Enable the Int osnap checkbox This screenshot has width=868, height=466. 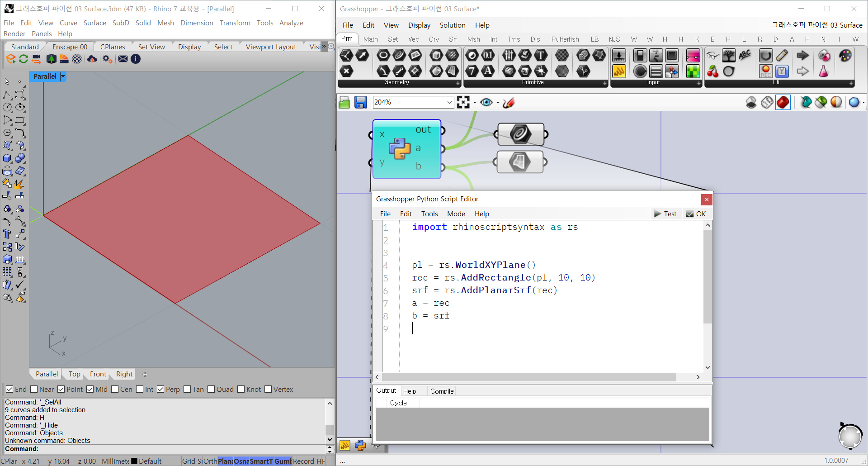point(140,389)
